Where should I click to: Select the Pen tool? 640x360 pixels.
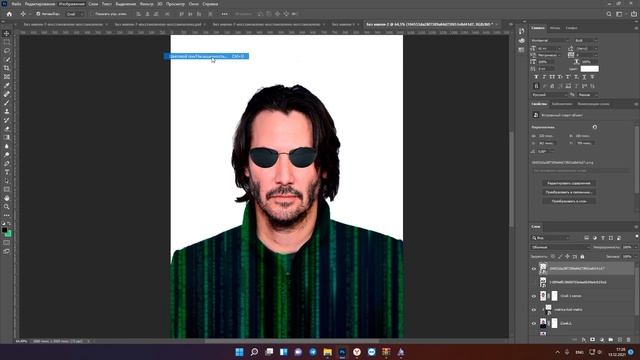click(7, 163)
